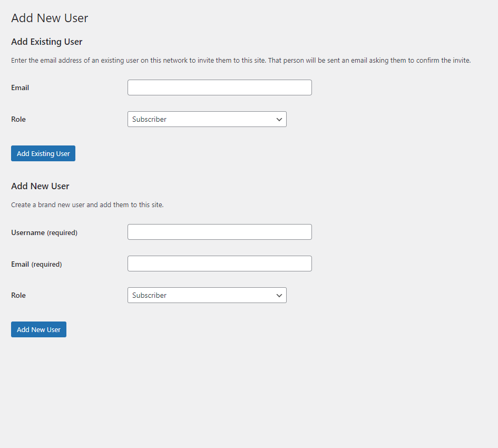498x448 pixels.
Task: Click the Email label in Add Existing User section
Action: tap(20, 87)
